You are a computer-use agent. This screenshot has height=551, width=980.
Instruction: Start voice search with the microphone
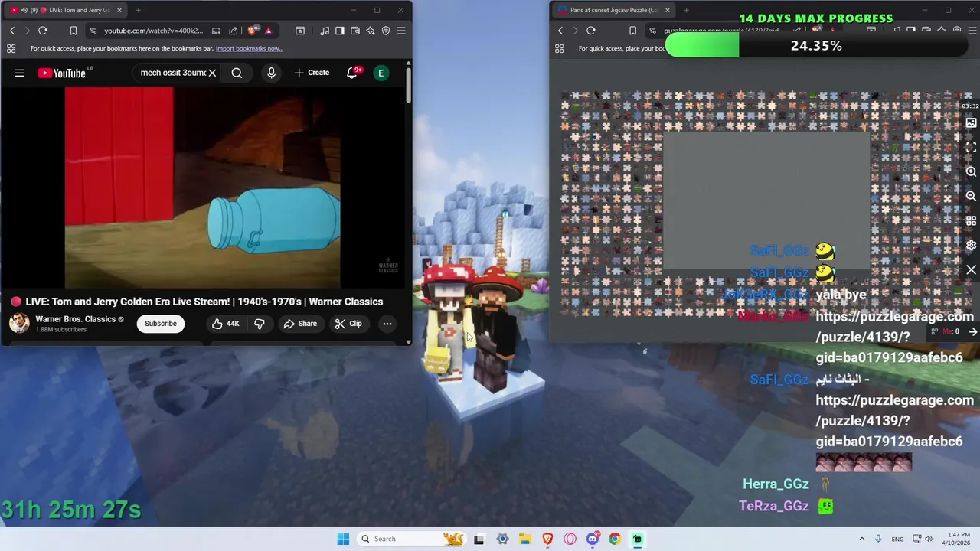271,73
